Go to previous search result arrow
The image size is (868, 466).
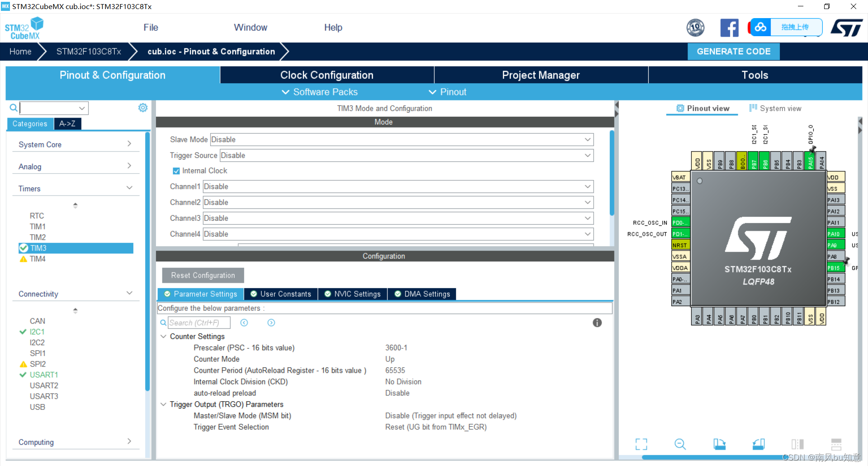[x=244, y=323]
